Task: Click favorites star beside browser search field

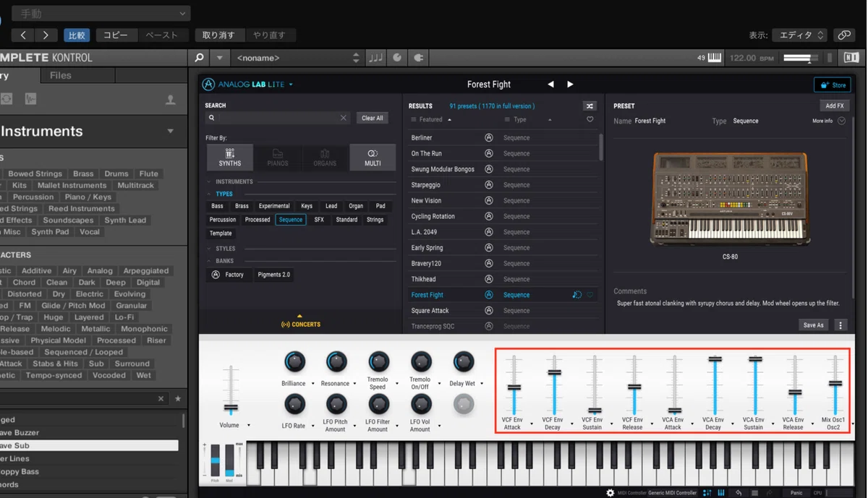Action: pyautogui.click(x=178, y=398)
